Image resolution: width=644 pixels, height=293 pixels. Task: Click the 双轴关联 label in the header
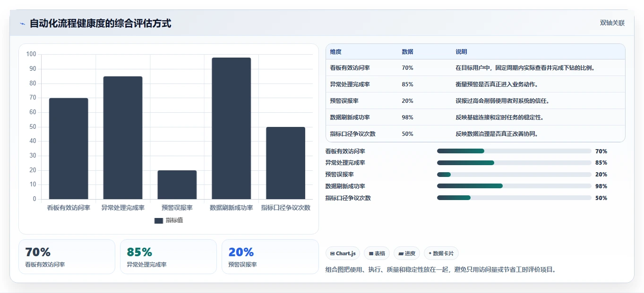click(x=612, y=23)
